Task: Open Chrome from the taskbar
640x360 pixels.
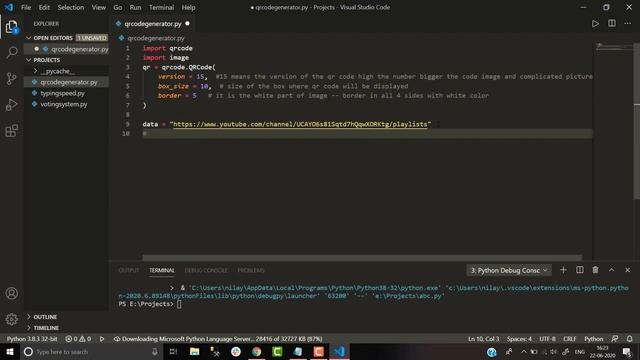Action: point(256,351)
